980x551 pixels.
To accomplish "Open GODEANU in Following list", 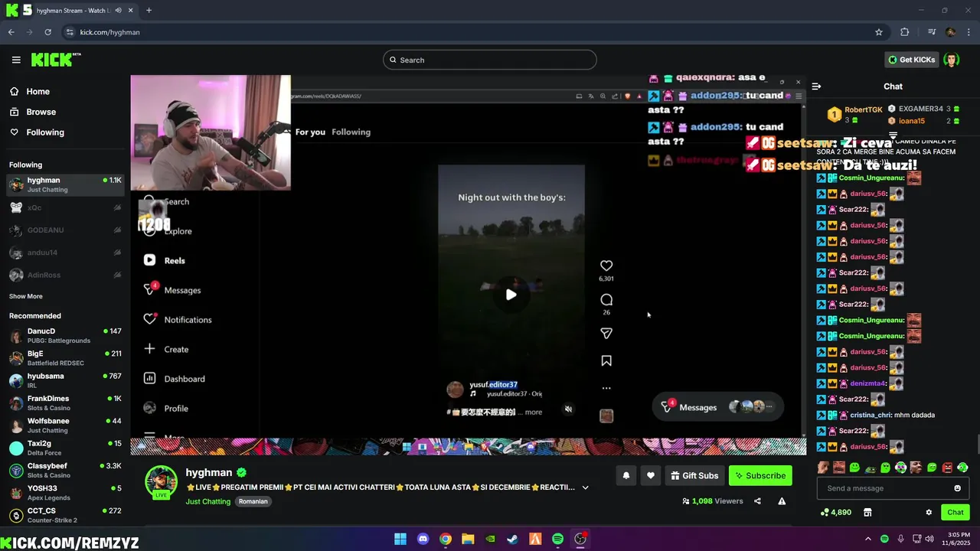I will pos(64,230).
